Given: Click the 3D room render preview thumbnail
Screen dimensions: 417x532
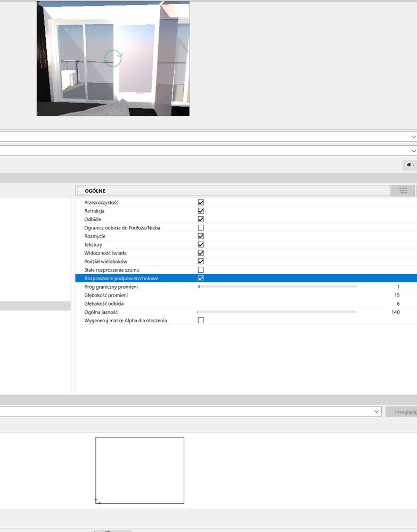Looking at the screenshot, I should (113, 59).
